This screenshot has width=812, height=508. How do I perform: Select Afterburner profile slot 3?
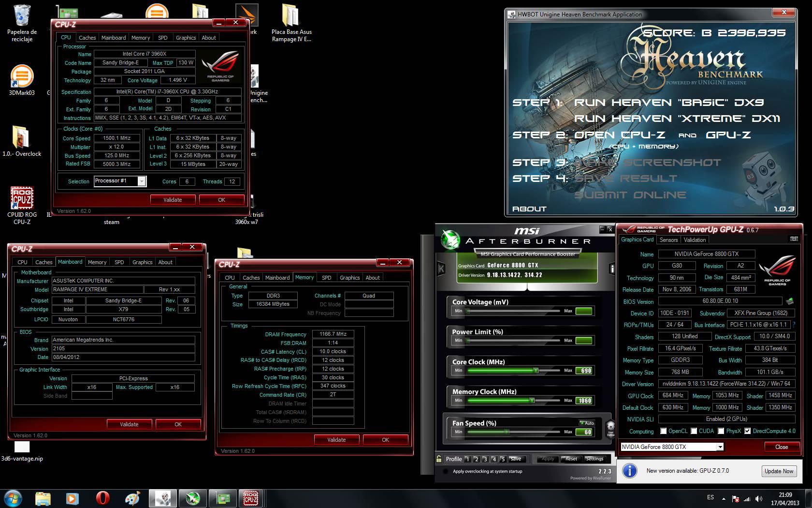(x=485, y=459)
